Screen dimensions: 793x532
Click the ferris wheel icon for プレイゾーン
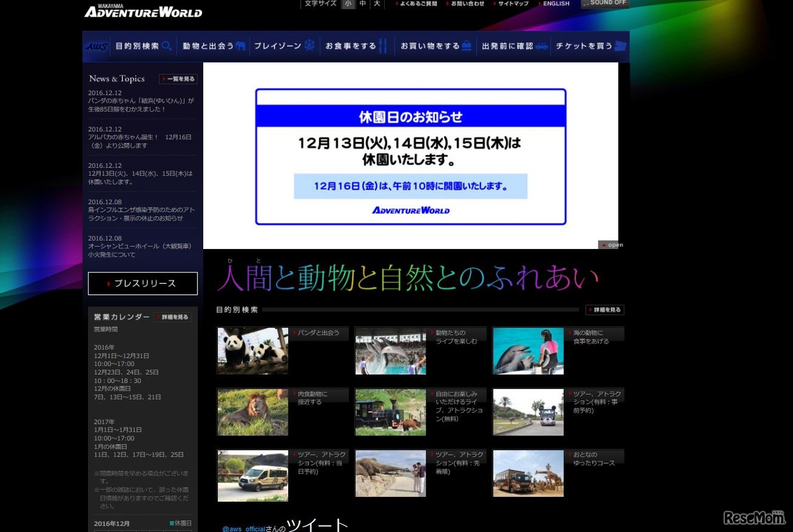309,46
